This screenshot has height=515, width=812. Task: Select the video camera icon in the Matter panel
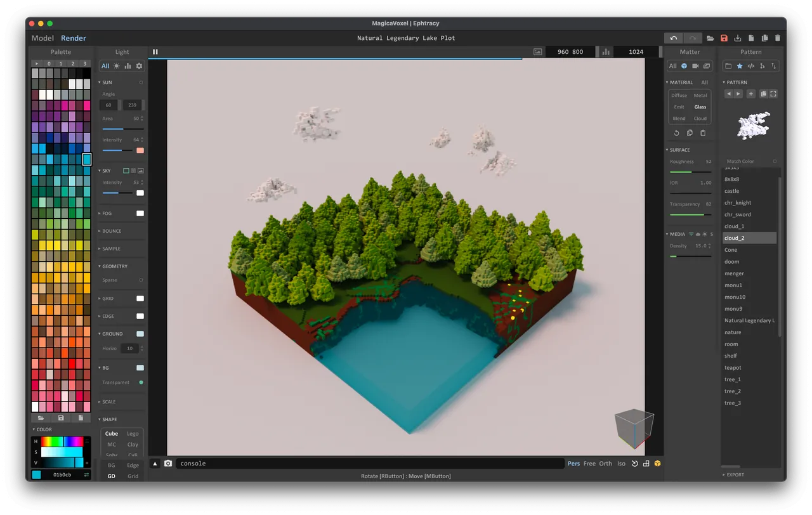coord(695,66)
